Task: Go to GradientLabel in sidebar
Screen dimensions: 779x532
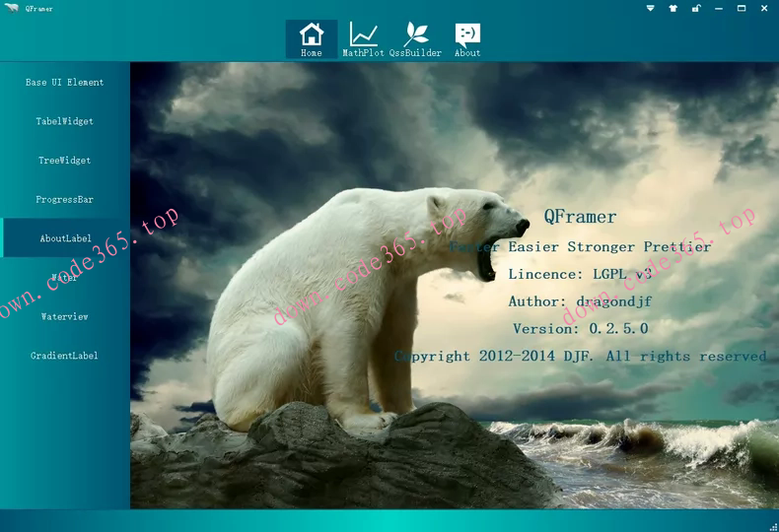Action: 65,356
